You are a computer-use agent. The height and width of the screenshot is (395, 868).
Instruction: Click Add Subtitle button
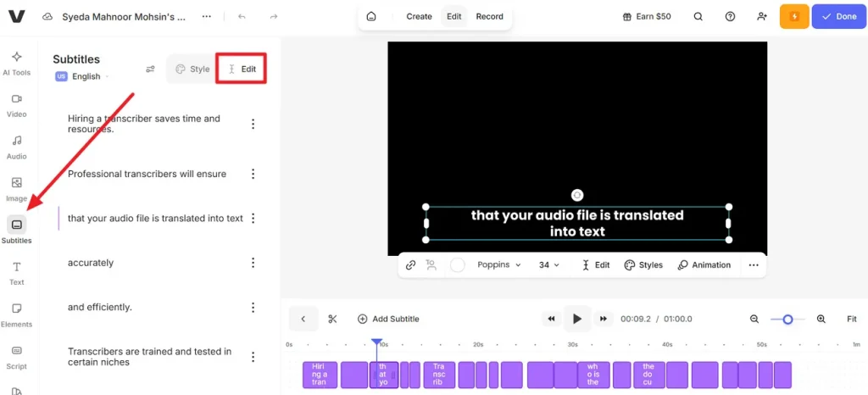coord(388,319)
